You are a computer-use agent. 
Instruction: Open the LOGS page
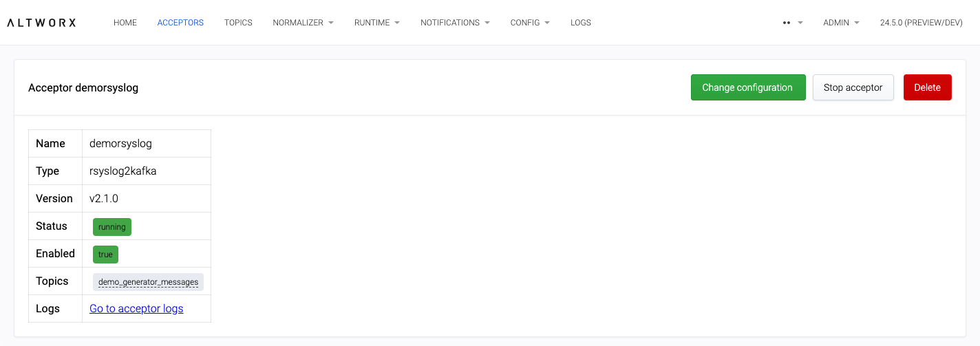[581, 23]
